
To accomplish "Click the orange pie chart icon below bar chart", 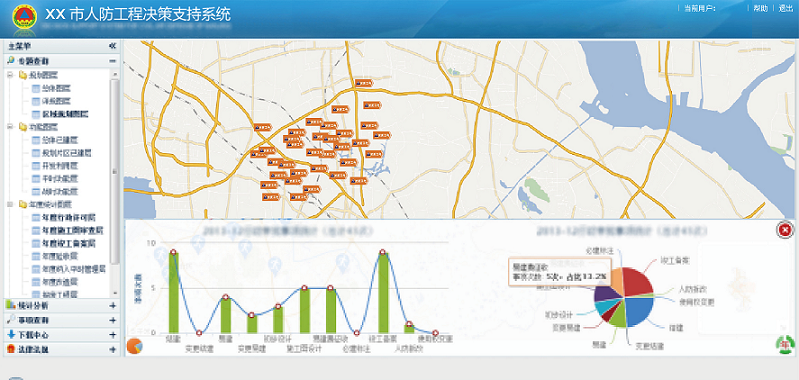I will coord(135,346).
